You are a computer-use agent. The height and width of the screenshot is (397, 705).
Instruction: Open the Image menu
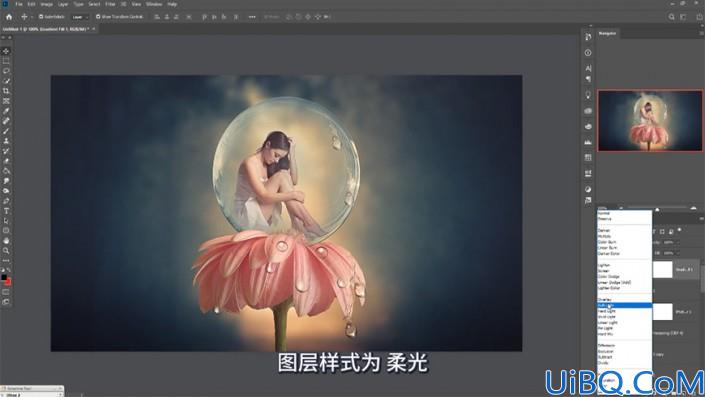coord(46,4)
